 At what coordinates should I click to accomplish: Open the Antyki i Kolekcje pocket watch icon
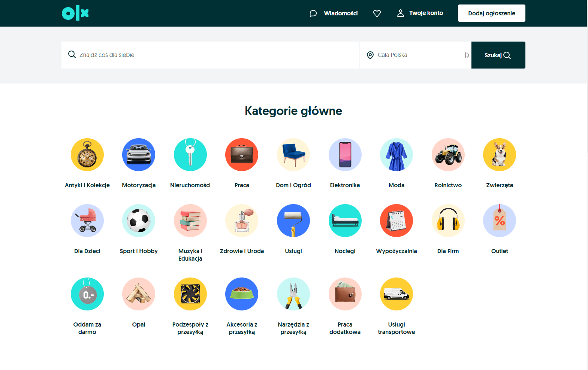(87, 155)
